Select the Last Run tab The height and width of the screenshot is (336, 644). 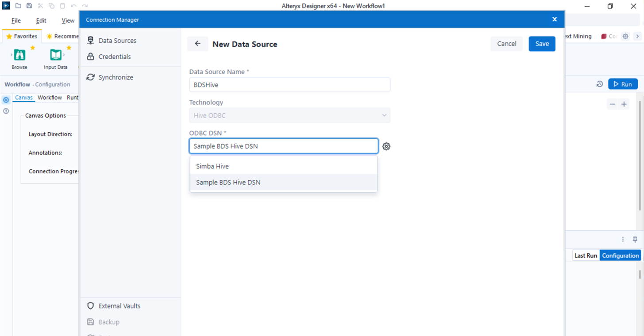pyautogui.click(x=586, y=256)
